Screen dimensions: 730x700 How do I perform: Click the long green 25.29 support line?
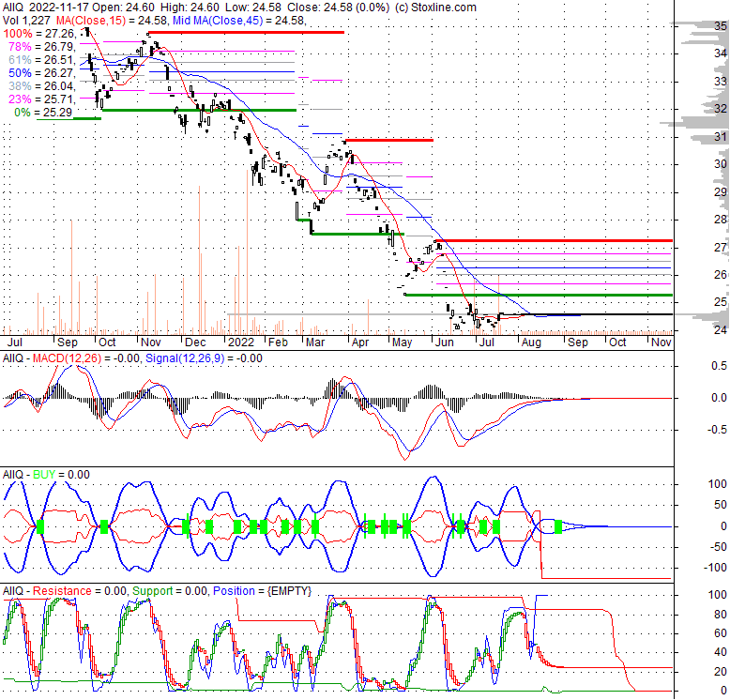coord(540,295)
